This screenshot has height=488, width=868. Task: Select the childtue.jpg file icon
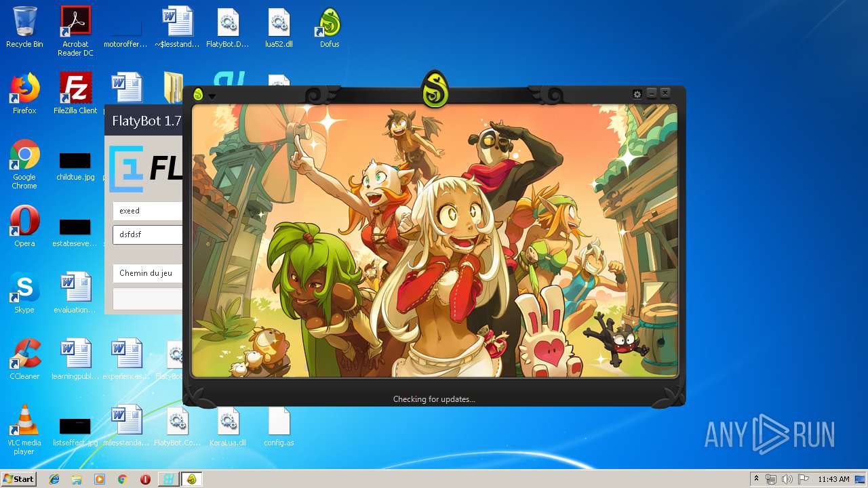coord(75,166)
